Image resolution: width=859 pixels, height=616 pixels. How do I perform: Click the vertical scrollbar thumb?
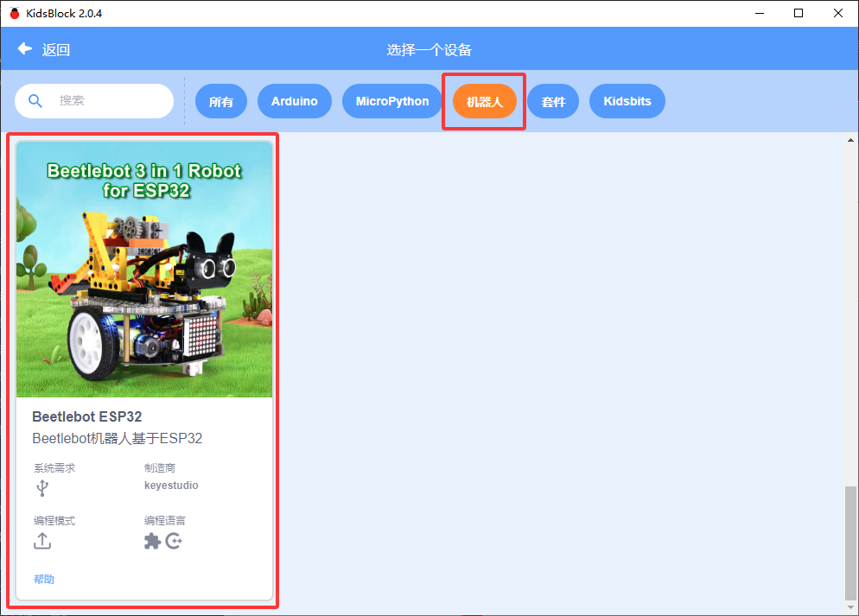pyautogui.click(x=850, y=543)
